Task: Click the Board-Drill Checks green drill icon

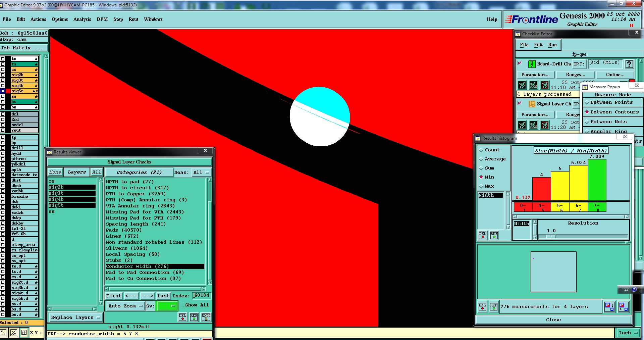Action: coord(532,64)
